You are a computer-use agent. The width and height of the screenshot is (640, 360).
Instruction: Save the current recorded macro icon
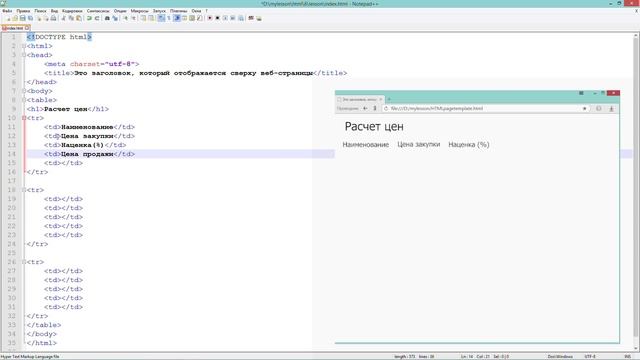241,18
